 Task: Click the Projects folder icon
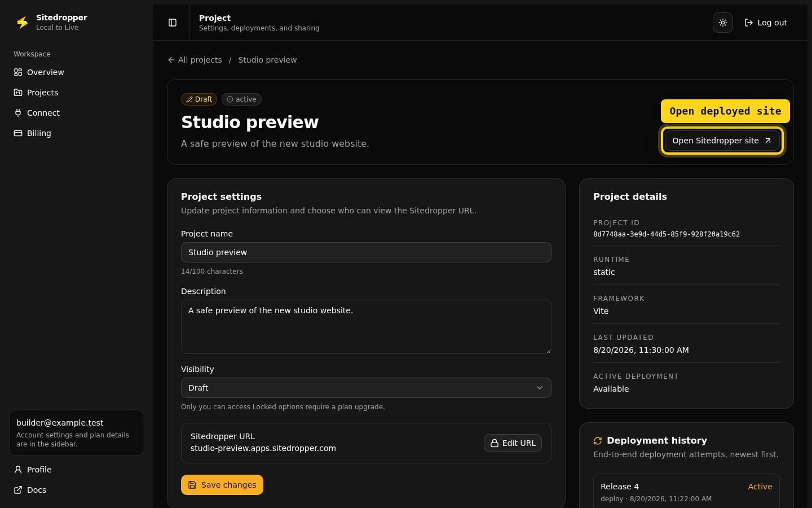tap(18, 93)
